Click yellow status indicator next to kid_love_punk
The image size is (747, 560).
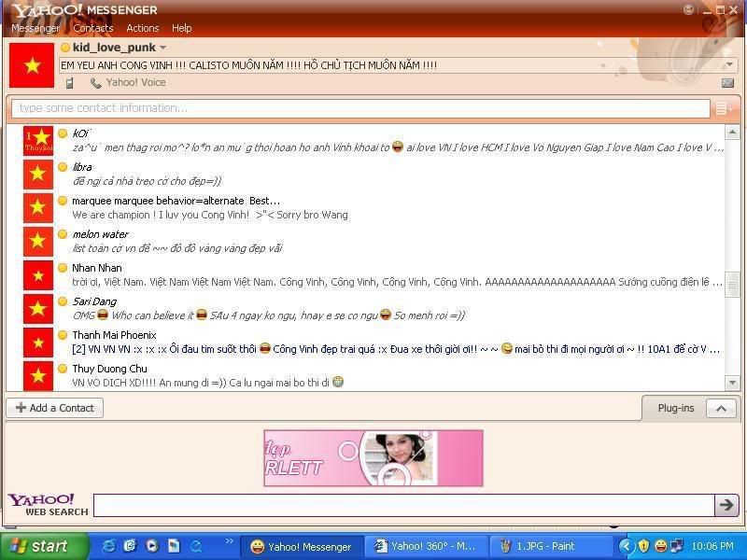tap(65, 48)
